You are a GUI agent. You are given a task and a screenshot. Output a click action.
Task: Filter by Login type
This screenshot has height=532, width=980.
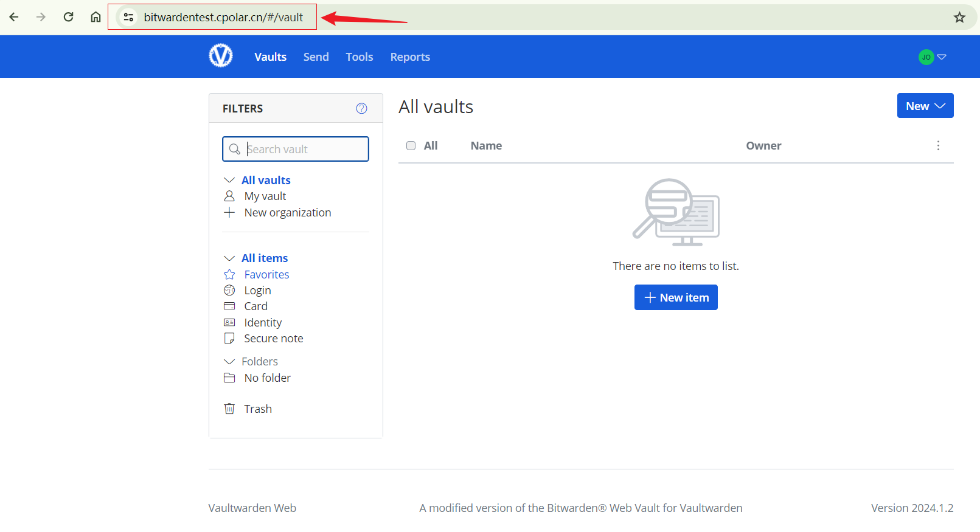(258, 291)
